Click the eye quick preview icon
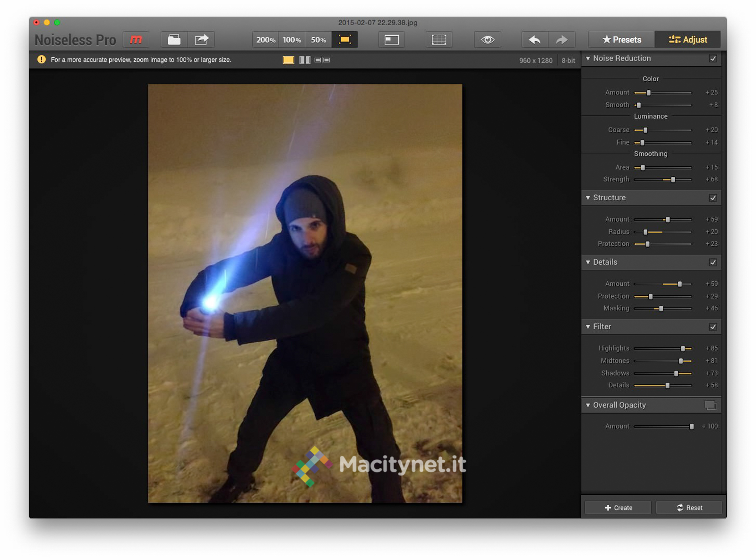The height and width of the screenshot is (560, 756). tap(487, 40)
